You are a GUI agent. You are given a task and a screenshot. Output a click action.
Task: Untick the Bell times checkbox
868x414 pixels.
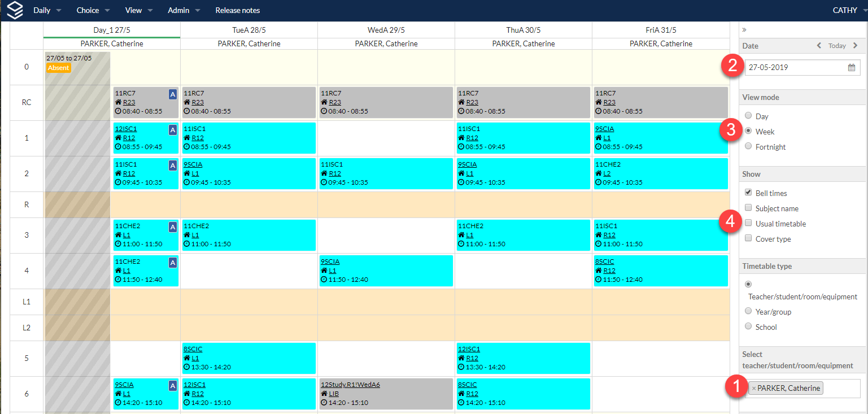(x=748, y=193)
